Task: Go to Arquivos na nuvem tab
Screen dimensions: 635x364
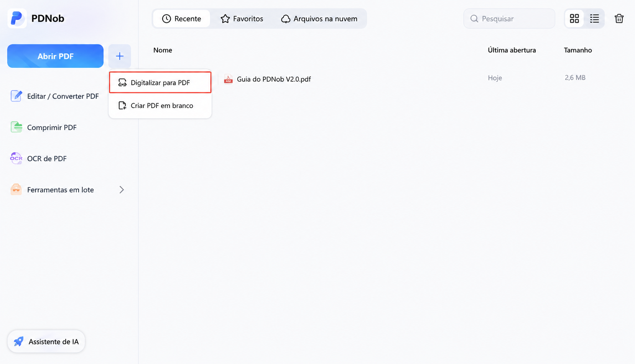Action: click(319, 19)
